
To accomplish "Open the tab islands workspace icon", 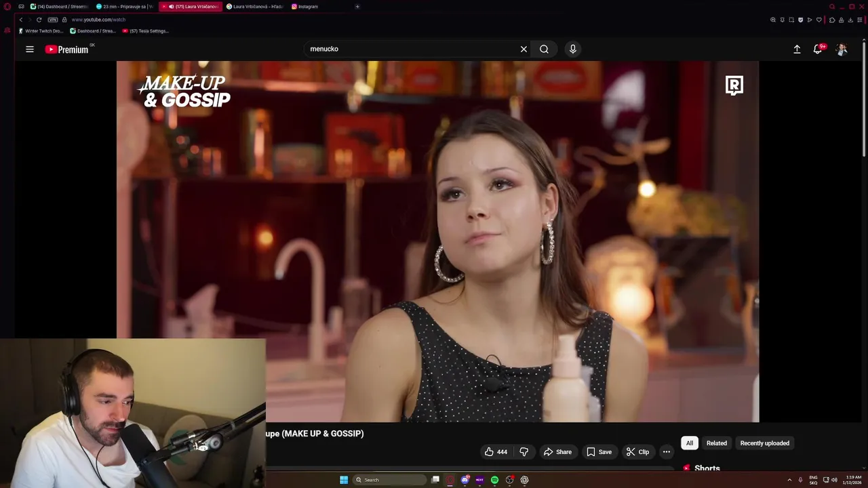I will coord(21,7).
